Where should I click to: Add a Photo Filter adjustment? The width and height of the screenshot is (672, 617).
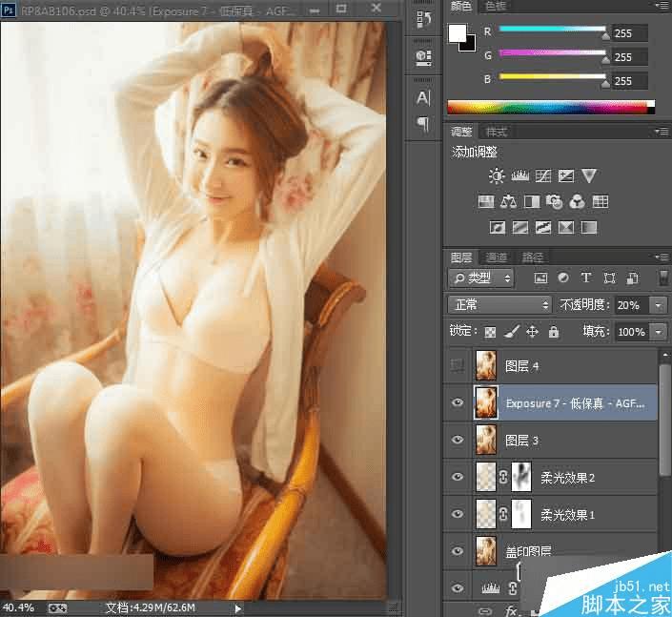pyautogui.click(x=554, y=201)
